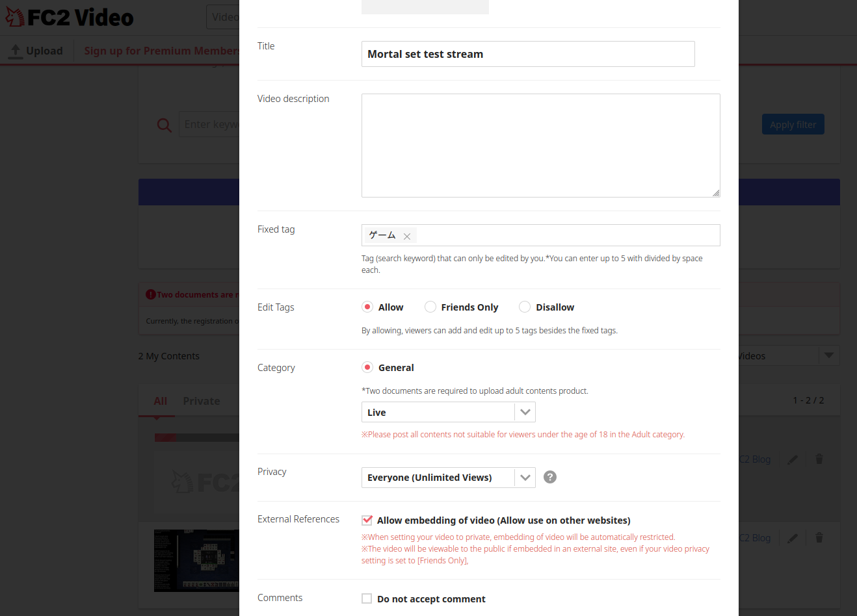Click the Title input field
This screenshot has width=857, height=616.
click(x=528, y=54)
